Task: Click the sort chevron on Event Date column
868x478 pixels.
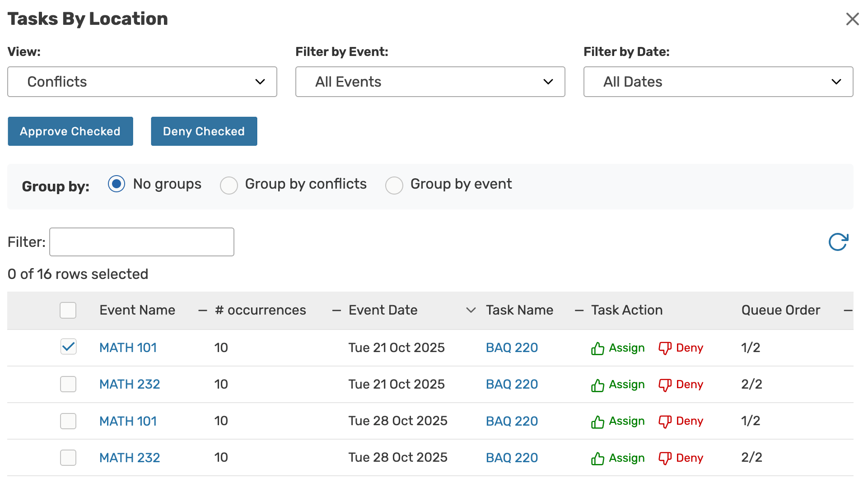Action: (471, 310)
